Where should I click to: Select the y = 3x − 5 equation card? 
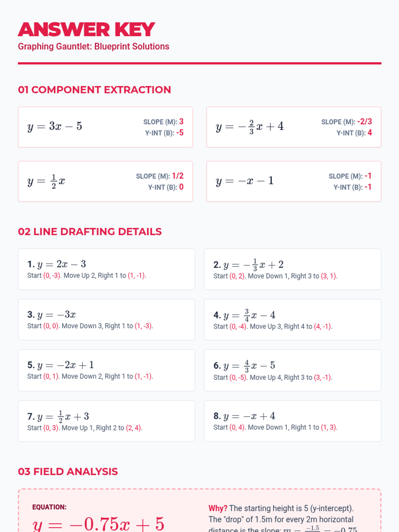pos(105,127)
